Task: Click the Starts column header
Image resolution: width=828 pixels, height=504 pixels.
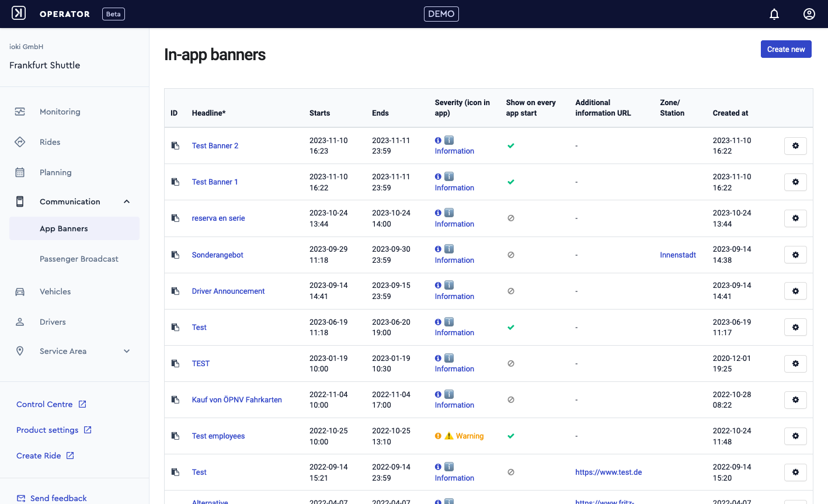Action: pos(320,113)
